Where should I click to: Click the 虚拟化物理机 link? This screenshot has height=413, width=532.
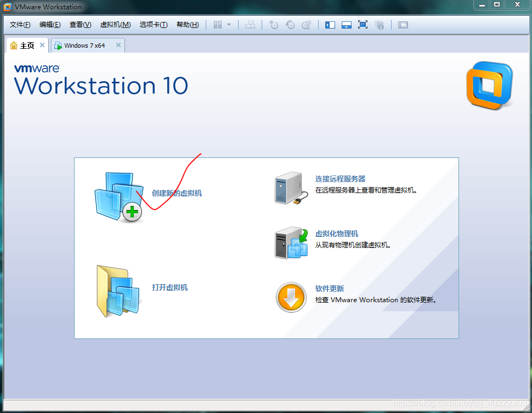[337, 234]
